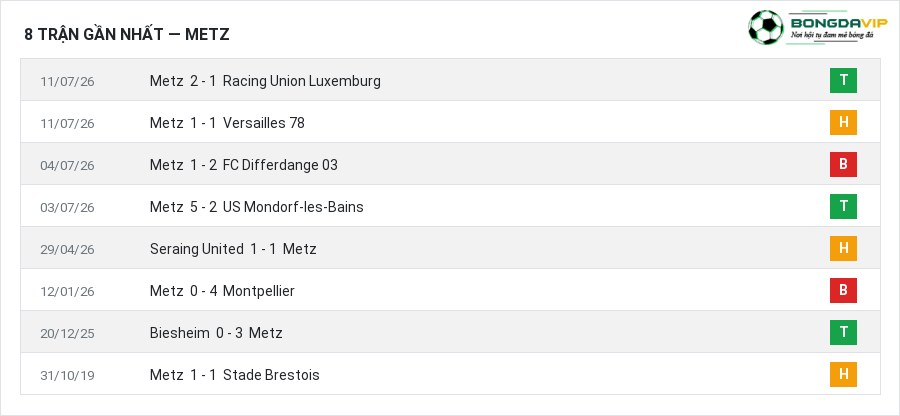Click orange H badge for Versailles 78 match
Image resolution: width=900 pixels, height=416 pixels.
[843, 122]
